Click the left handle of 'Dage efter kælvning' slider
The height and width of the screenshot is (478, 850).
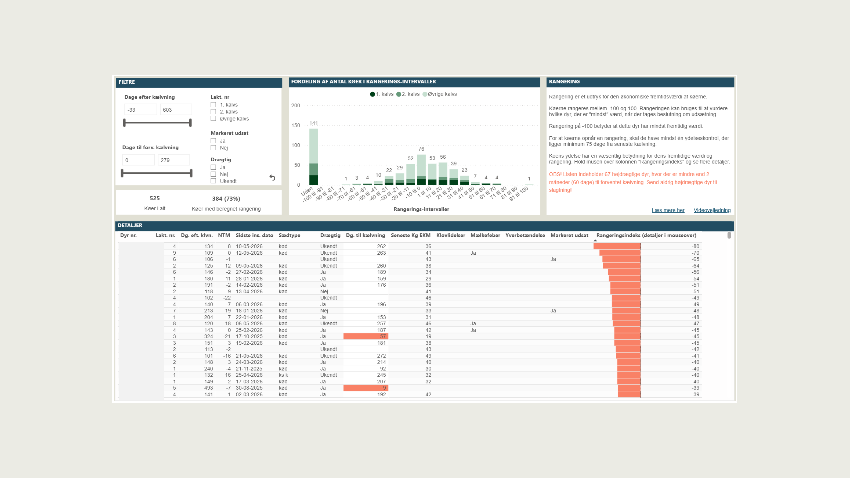(x=125, y=123)
